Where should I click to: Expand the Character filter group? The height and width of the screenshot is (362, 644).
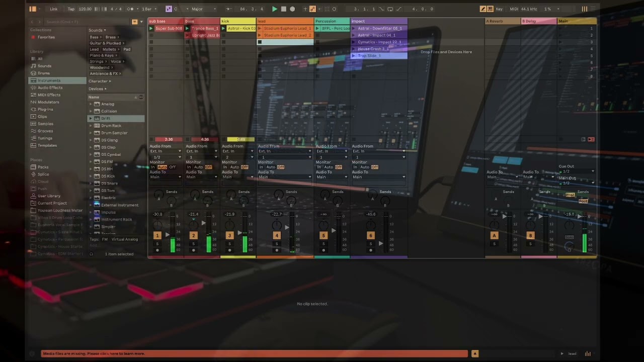click(100, 81)
